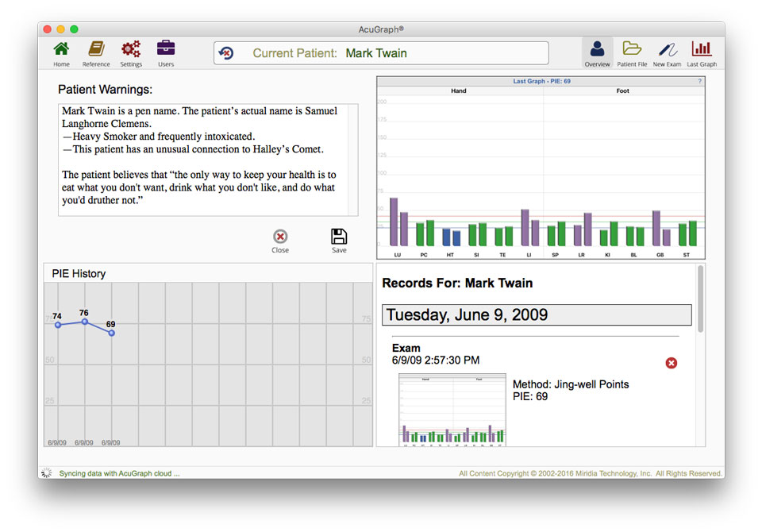Screen dimensions: 762x532
Task: Click the SP bars in Last Graph
Action: click(556, 234)
